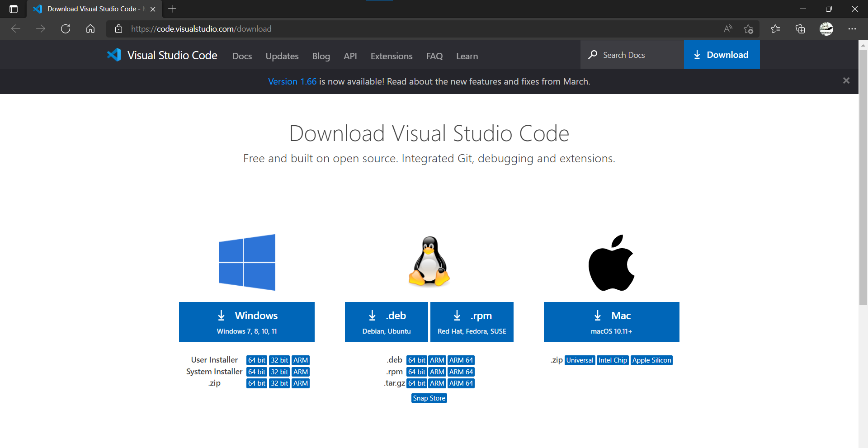Open browser Settings and more menu
This screenshot has height=448, width=868.
point(852,29)
